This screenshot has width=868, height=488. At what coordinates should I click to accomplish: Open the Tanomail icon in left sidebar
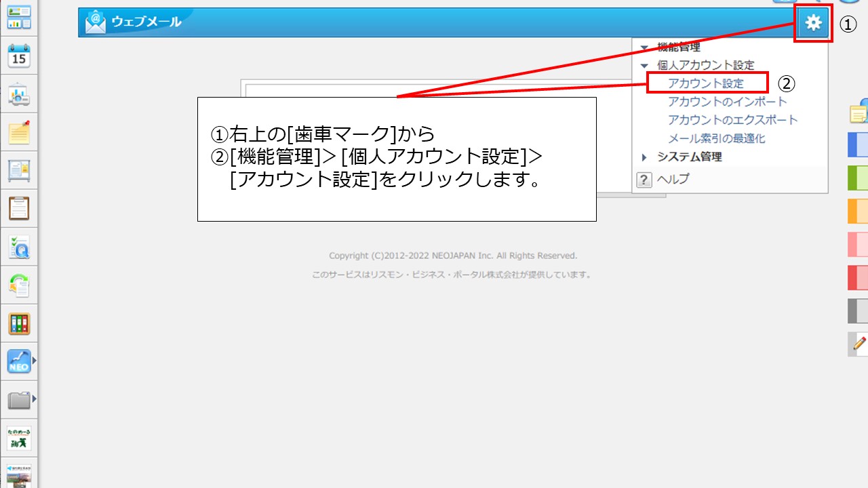[18, 437]
